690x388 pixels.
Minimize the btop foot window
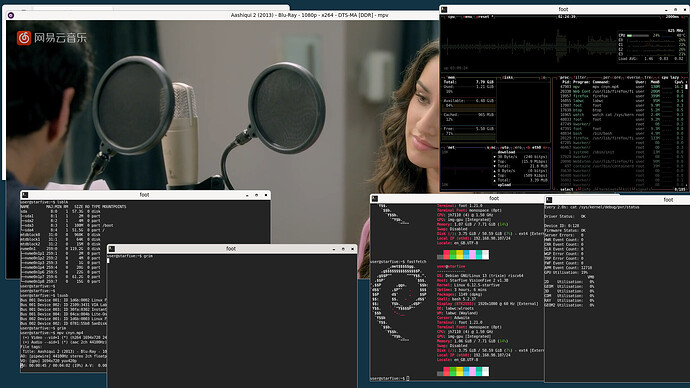click(x=666, y=9)
